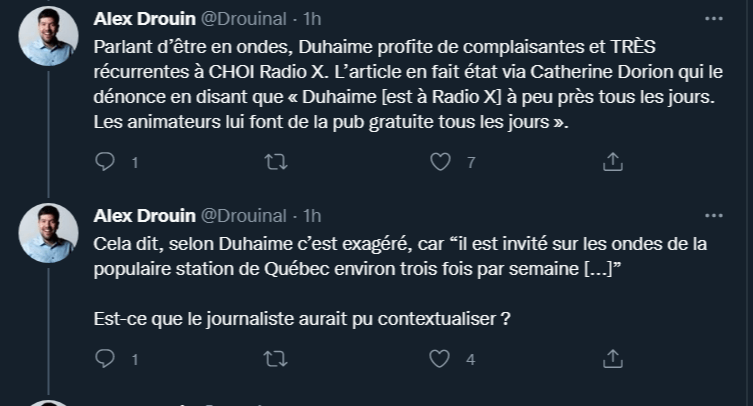Share the CHOI Radio X tweet
This screenshot has width=753, height=406.
[614, 162]
